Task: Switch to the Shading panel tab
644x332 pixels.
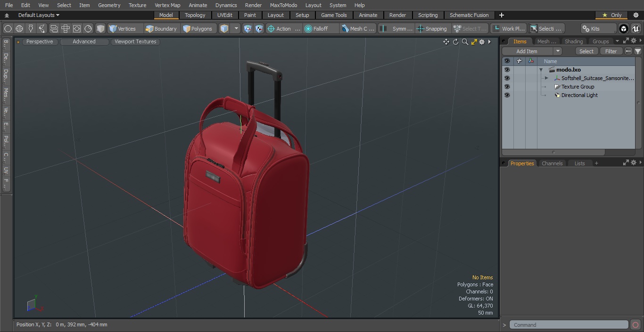Action: (574, 41)
